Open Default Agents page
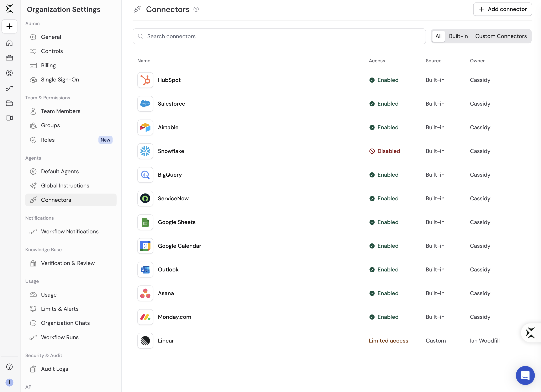Image resolution: width=541 pixels, height=392 pixels. pyautogui.click(x=71, y=171)
